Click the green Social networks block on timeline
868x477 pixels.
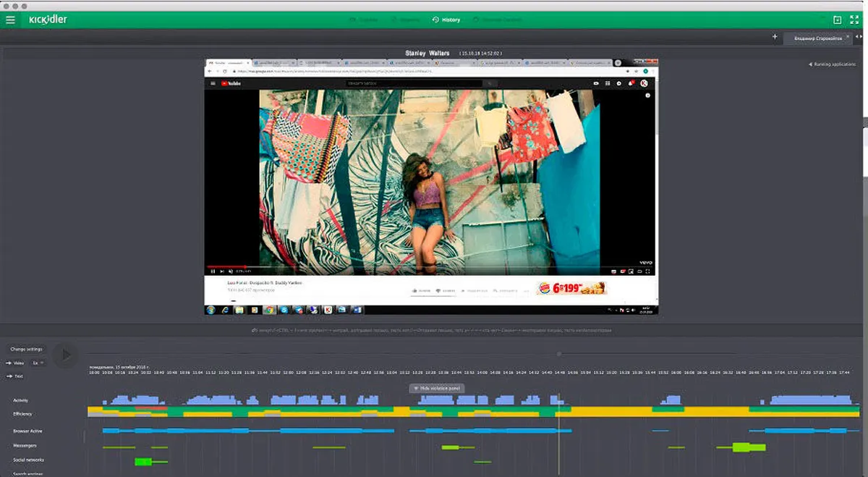(142, 461)
